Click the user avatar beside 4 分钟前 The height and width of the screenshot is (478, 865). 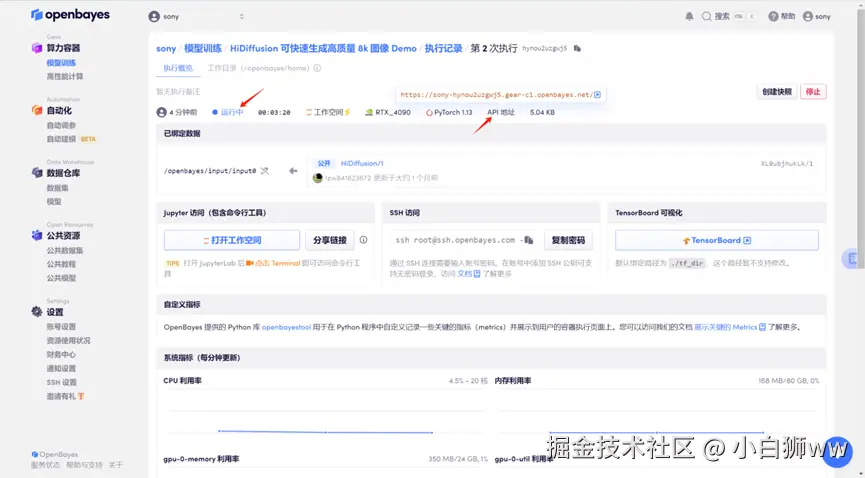coord(162,113)
